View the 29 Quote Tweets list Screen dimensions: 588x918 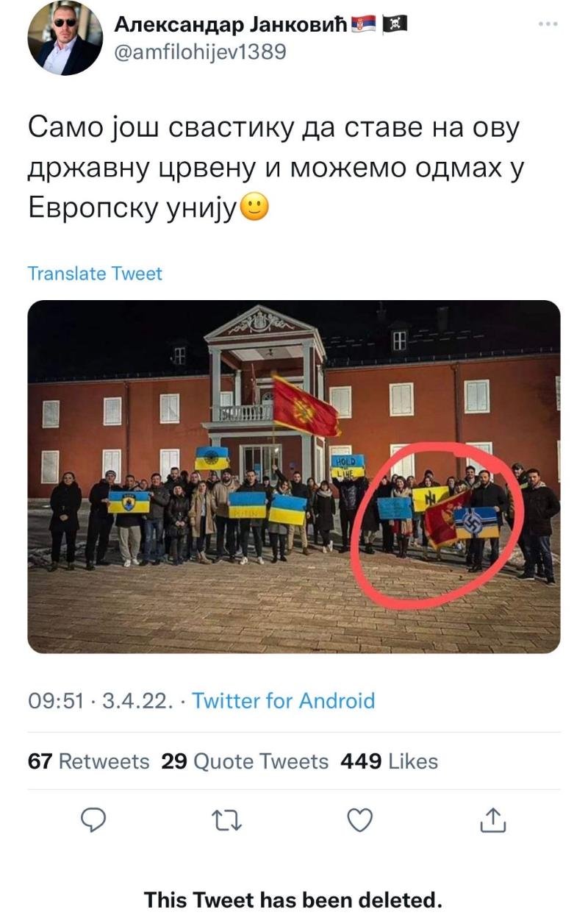[x=245, y=761]
